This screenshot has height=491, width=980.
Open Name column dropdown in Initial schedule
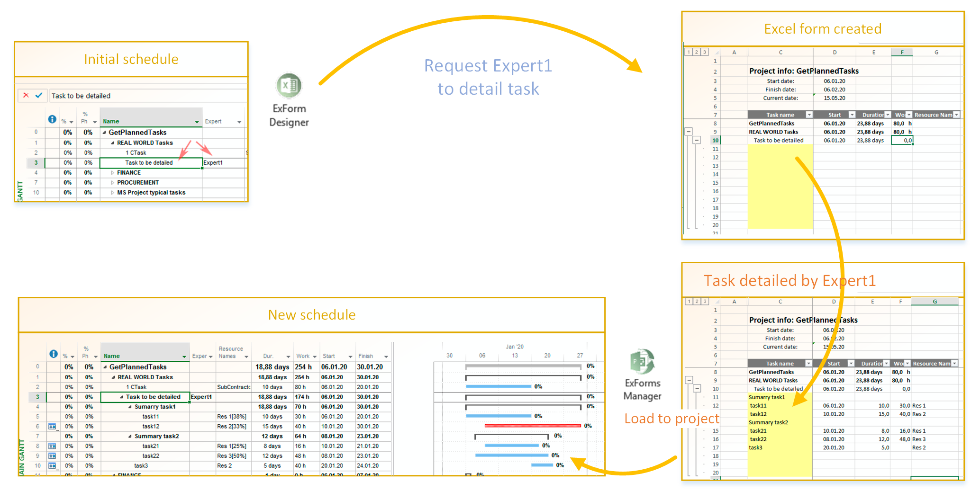click(x=197, y=122)
